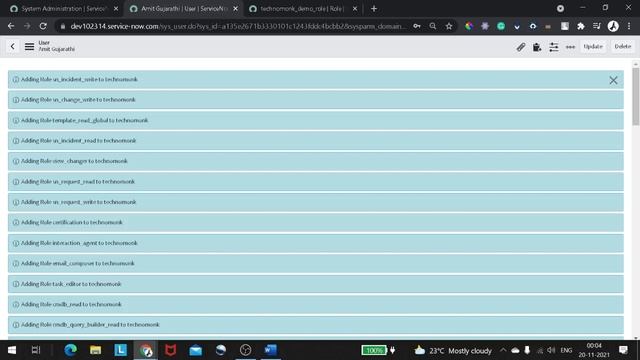
Task: Open Chrome extensions puzzle icon
Action: click(581, 26)
